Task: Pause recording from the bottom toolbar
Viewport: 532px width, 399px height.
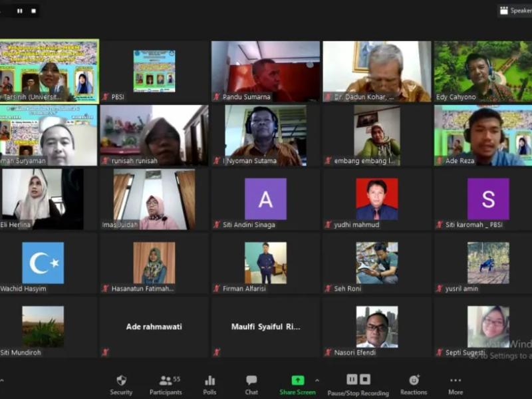Action: pyautogui.click(x=351, y=379)
